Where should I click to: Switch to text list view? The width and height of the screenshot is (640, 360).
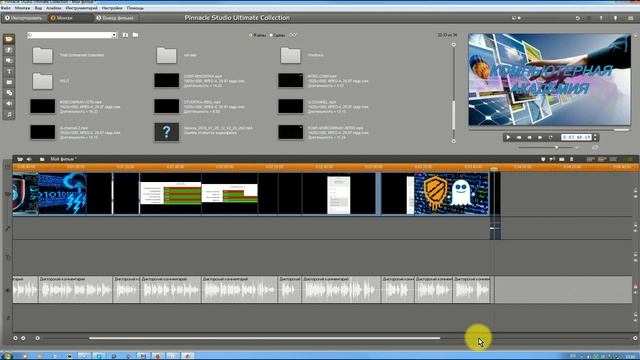(613, 159)
